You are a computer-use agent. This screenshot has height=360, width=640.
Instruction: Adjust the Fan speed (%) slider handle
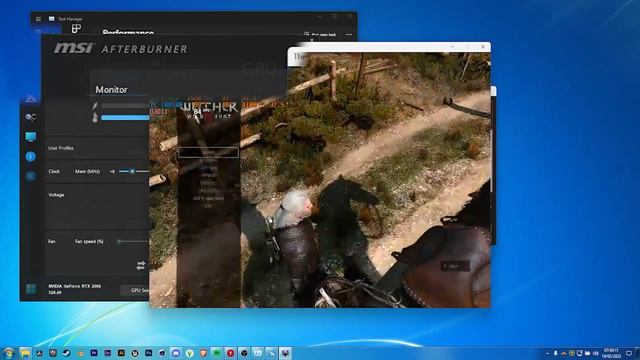[119, 242]
